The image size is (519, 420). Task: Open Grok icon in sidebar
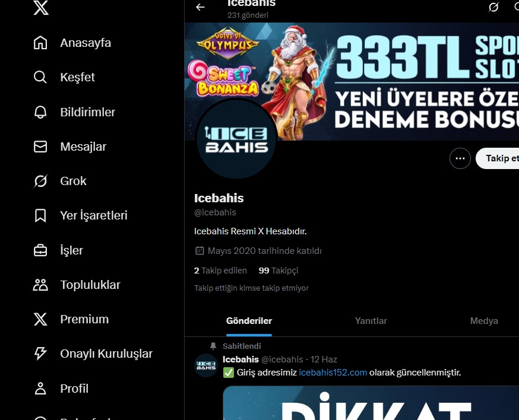coord(40,181)
